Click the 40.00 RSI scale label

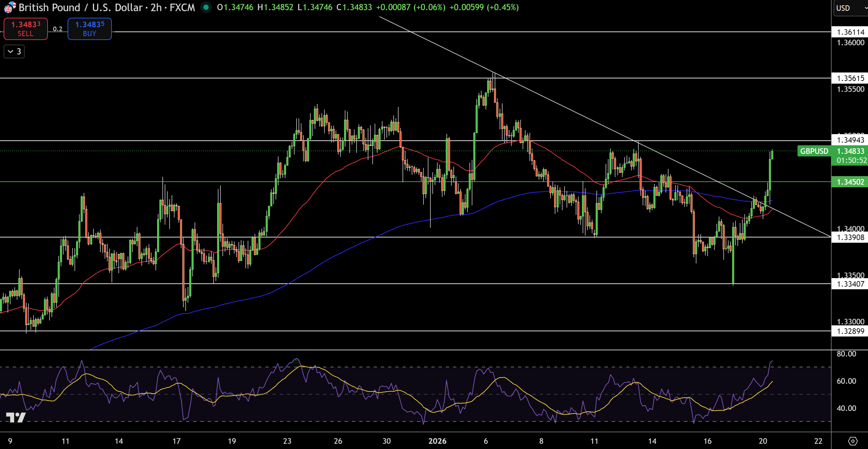click(846, 408)
